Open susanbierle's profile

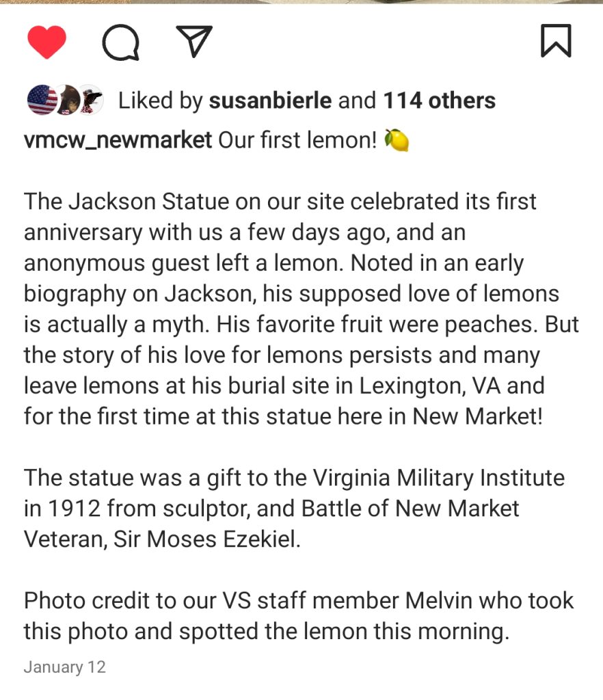coord(270,100)
